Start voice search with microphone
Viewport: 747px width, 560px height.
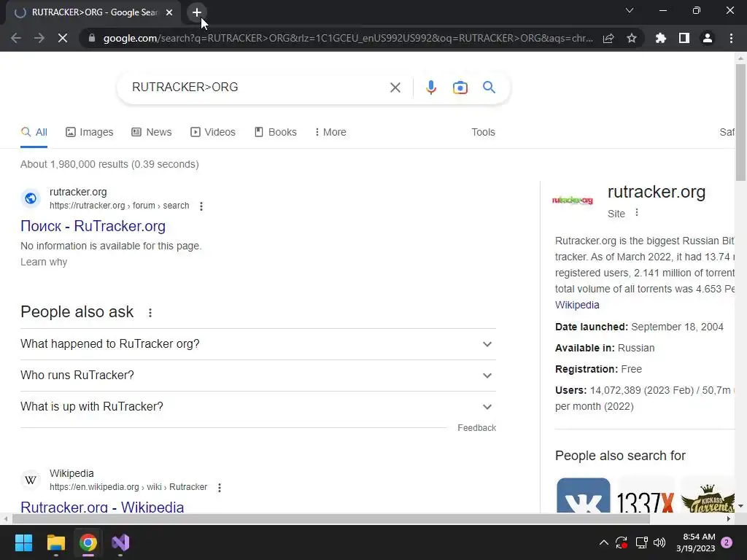click(x=431, y=87)
